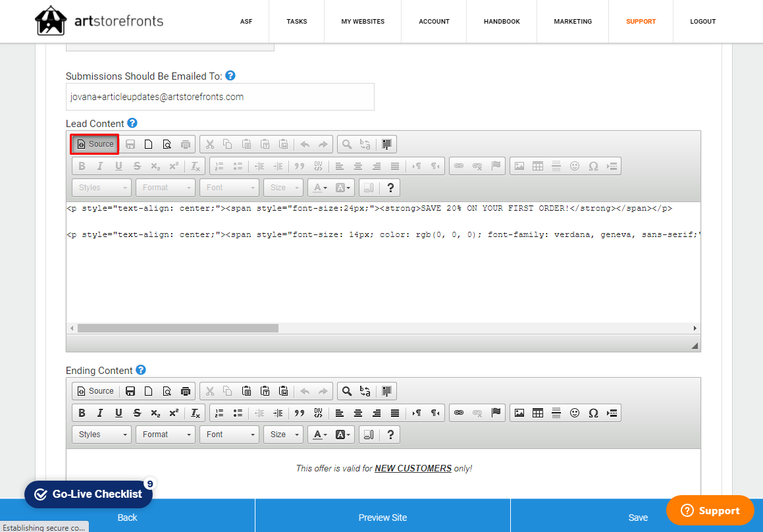Increase indent in Ending Content editor
Viewport: 763px width, 532px height.
click(278, 413)
